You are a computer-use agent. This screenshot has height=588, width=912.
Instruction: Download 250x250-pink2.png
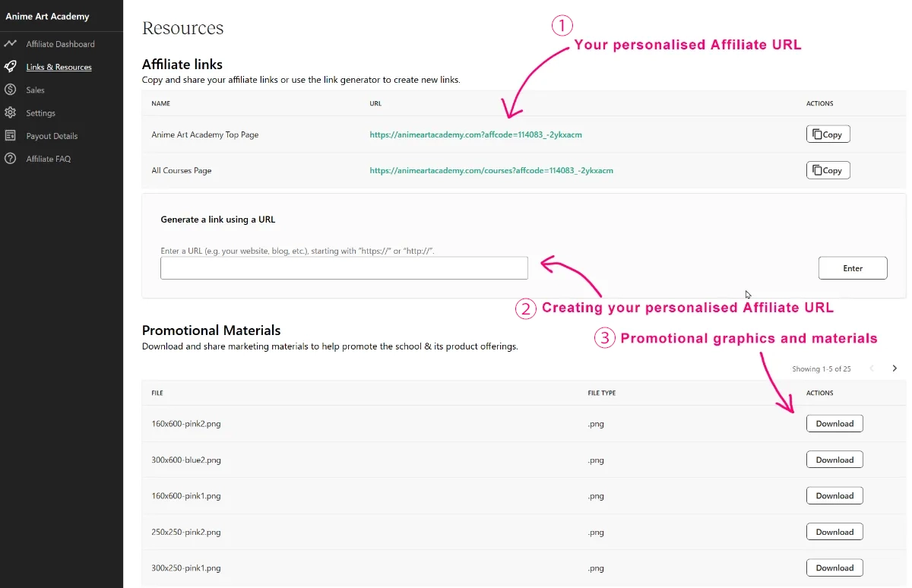[834, 532]
